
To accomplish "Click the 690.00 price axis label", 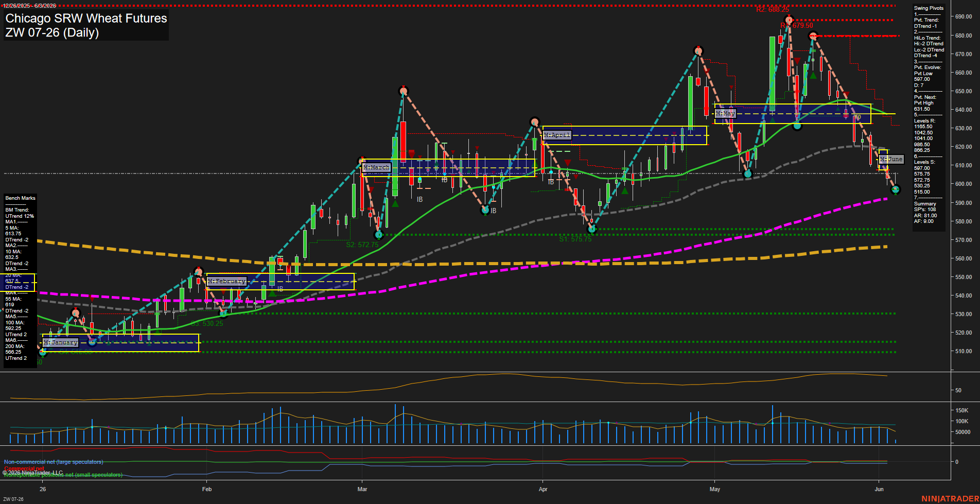I will 964,16.
